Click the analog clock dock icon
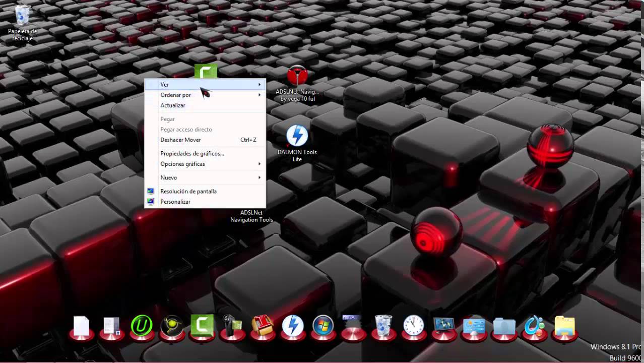The image size is (644, 363). 414,326
